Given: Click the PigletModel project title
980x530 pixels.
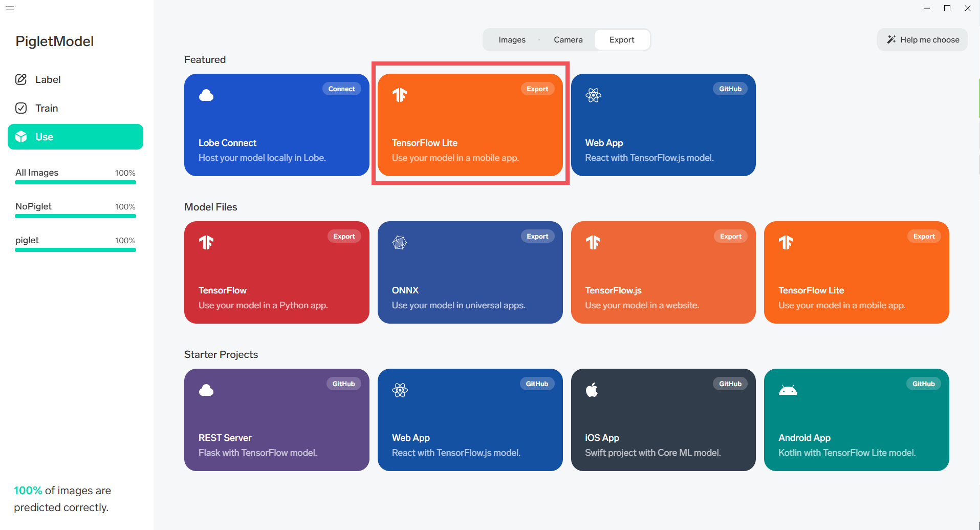Looking at the screenshot, I should [55, 41].
